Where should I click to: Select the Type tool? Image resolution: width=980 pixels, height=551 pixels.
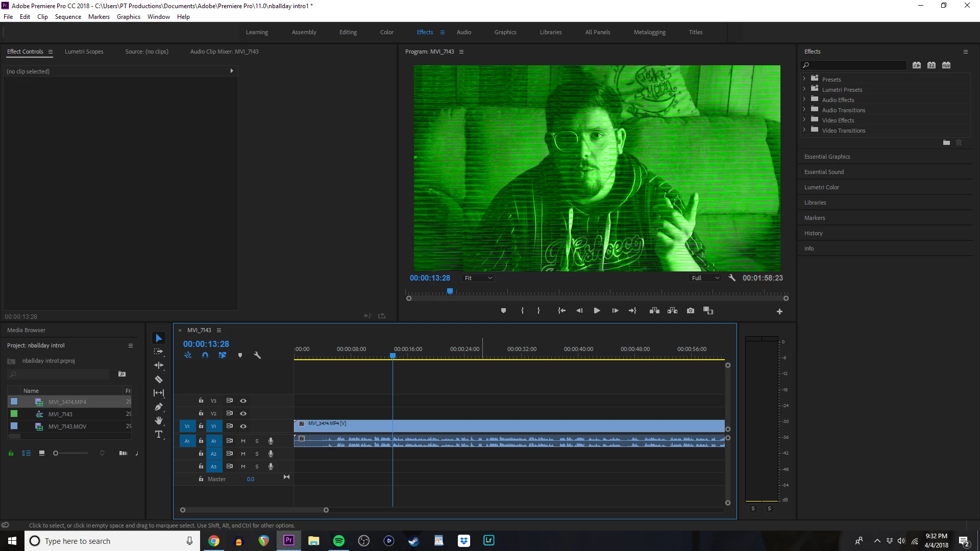tap(159, 434)
